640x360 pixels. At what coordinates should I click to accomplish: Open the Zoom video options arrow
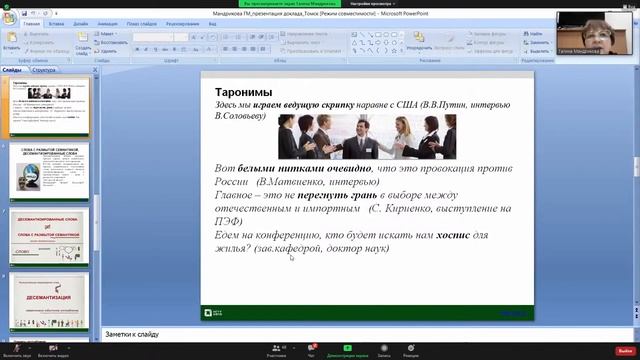[x=69, y=348]
